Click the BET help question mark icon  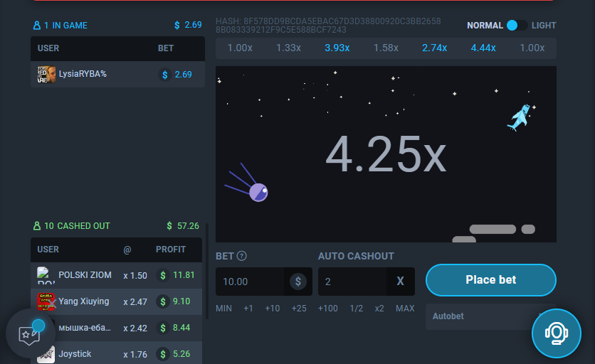point(242,256)
